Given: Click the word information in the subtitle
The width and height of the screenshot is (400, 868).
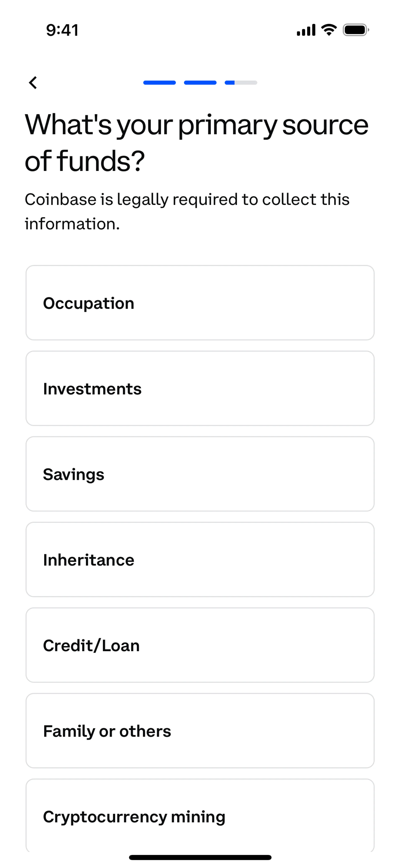Looking at the screenshot, I should (72, 224).
